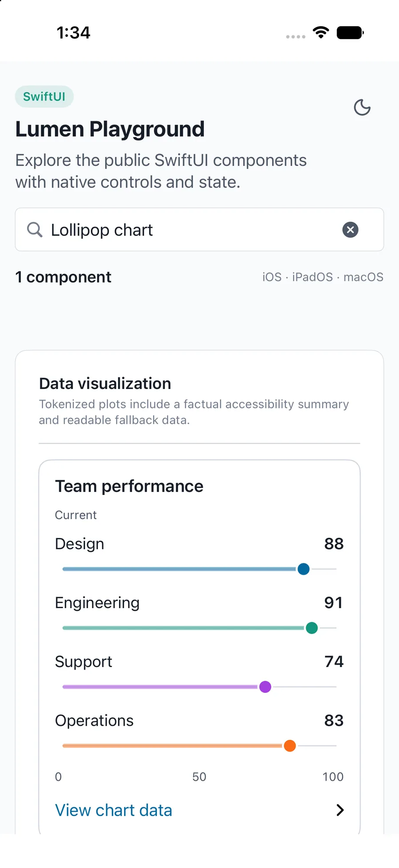Clear the Lollipop chart search text
The image size is (399, 868).
coord(350,230)
